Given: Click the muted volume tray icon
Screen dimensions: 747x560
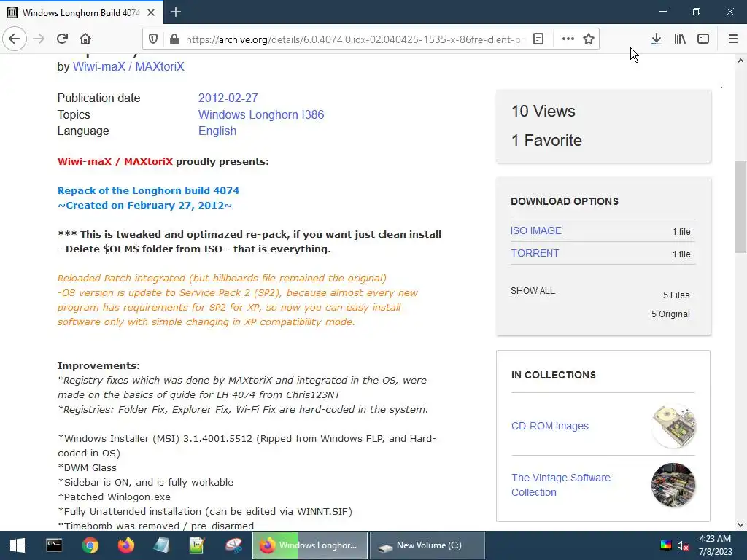Looking at the screenshot, I should 683,545.
